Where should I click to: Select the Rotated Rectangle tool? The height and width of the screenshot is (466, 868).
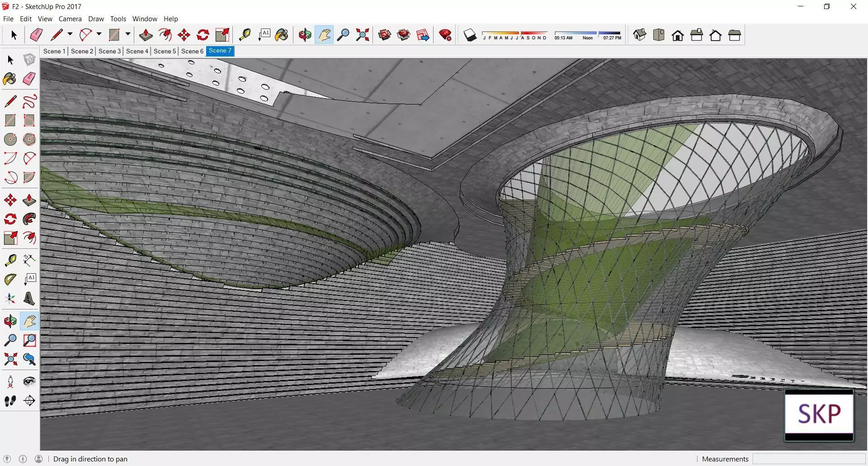click(x=29, y=120)
